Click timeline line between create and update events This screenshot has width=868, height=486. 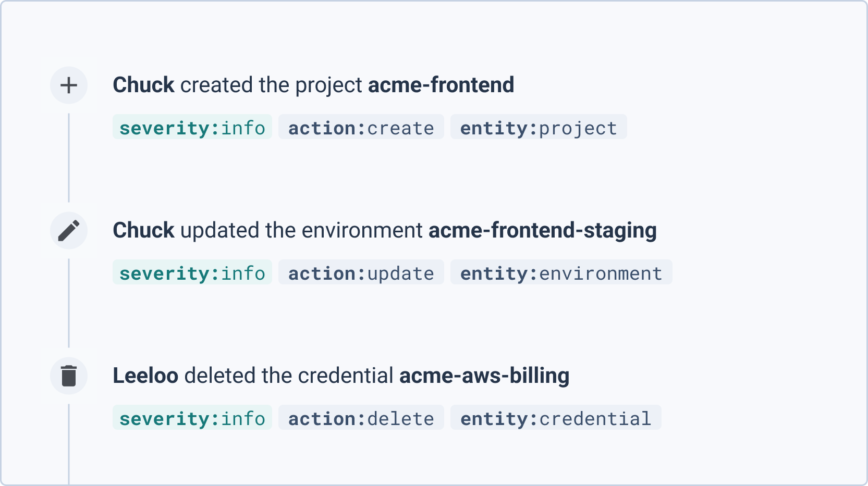click(x=69, y=158)
